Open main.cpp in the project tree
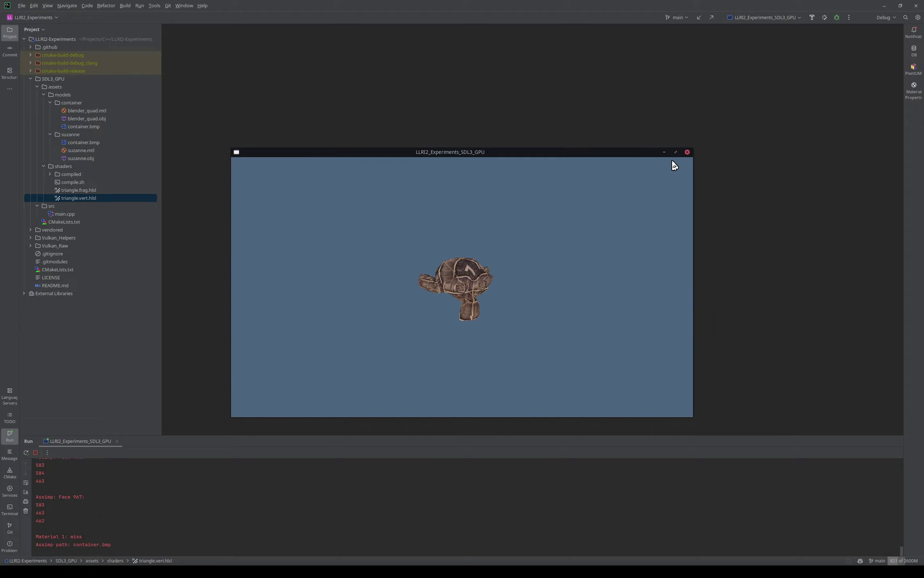924x578 pixels. click(x=65, y=214)
